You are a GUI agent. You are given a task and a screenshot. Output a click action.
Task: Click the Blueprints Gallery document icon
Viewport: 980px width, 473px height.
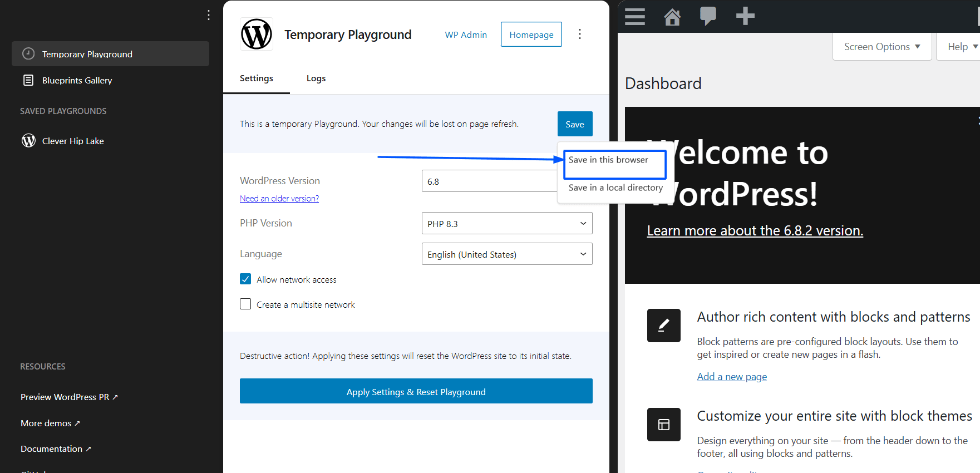[28, 80]
